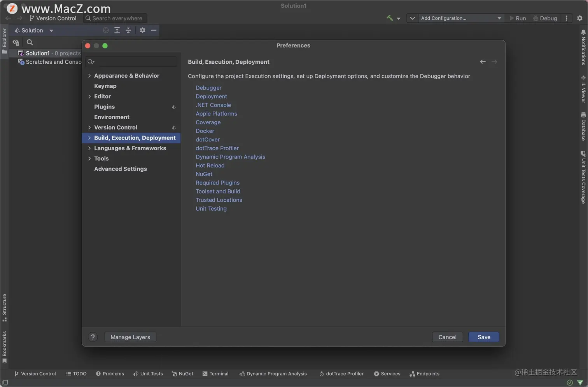Hide the Solution panel with minus icon
The image size is (588, 387).
pyautogui.click(x=154, y=30)
